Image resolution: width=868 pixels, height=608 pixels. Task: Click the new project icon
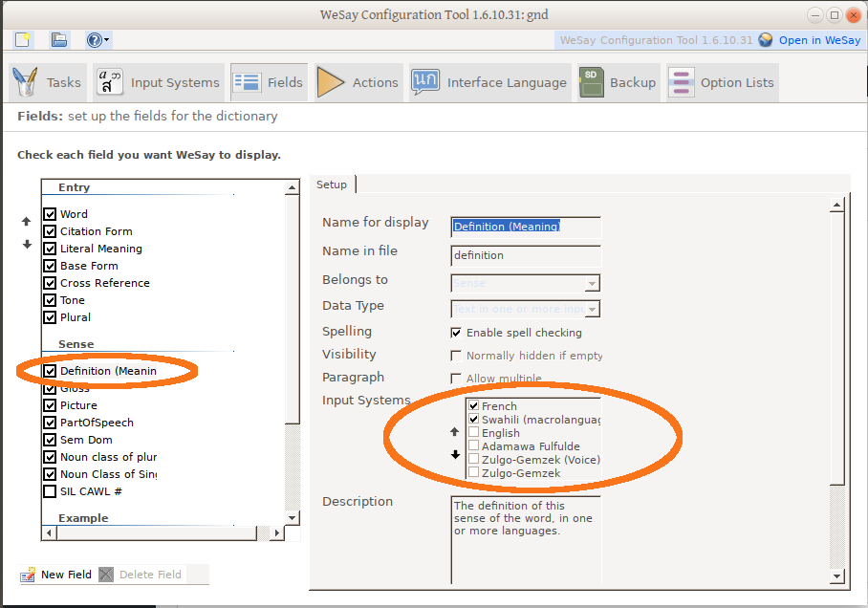[23, 40]
